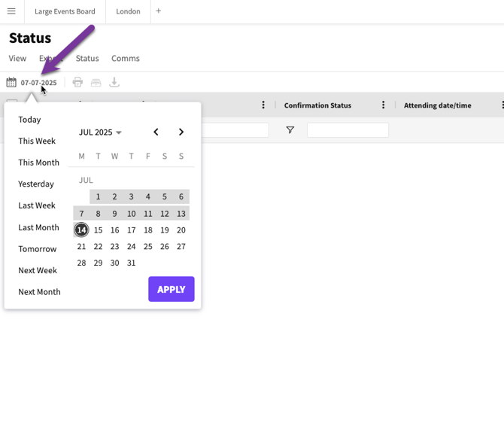Click the filter funnel icon
This screenshot has height=438, width=504.
(x=290, y=130)
